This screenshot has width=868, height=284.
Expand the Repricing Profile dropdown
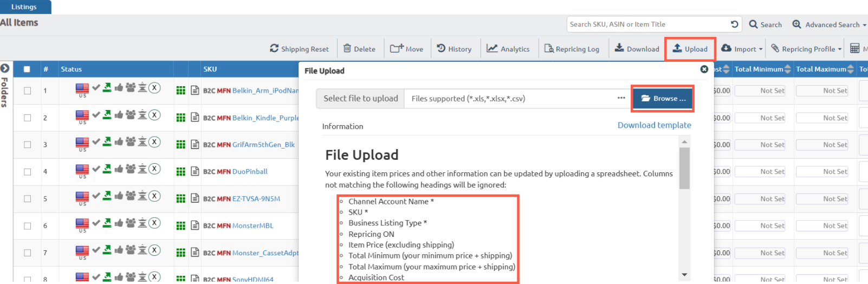pos(806,49)
